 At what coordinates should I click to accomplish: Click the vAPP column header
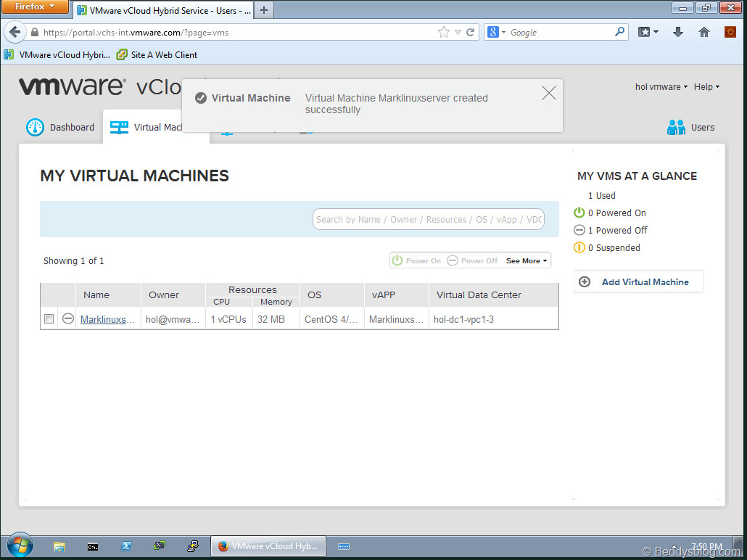coord(397,295)
